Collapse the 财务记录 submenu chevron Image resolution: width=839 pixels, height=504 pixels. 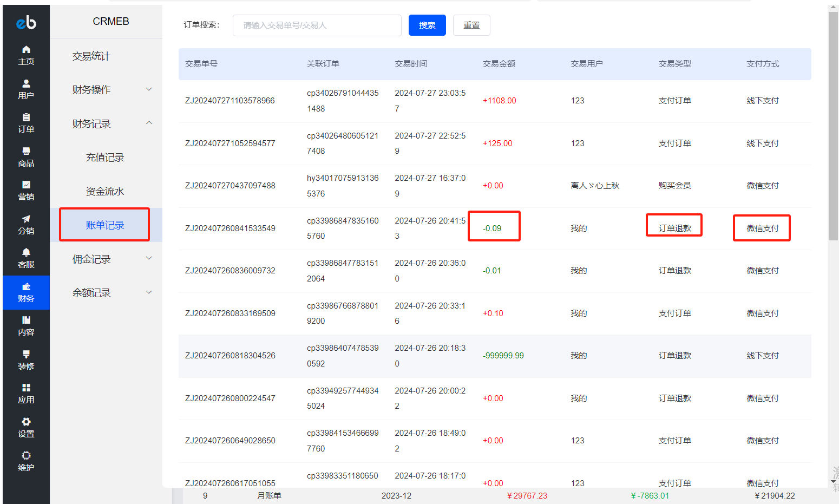pyautogui.click(x=149, y=123)
